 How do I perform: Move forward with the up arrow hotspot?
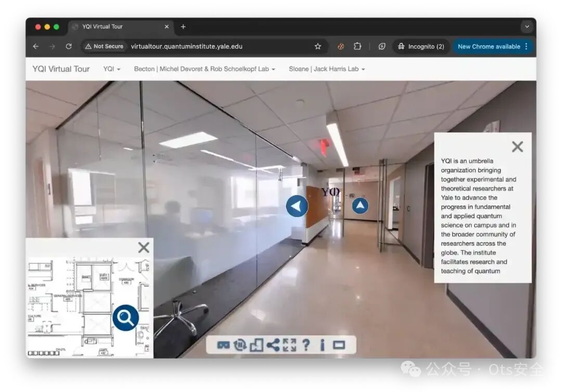[360, 206]
